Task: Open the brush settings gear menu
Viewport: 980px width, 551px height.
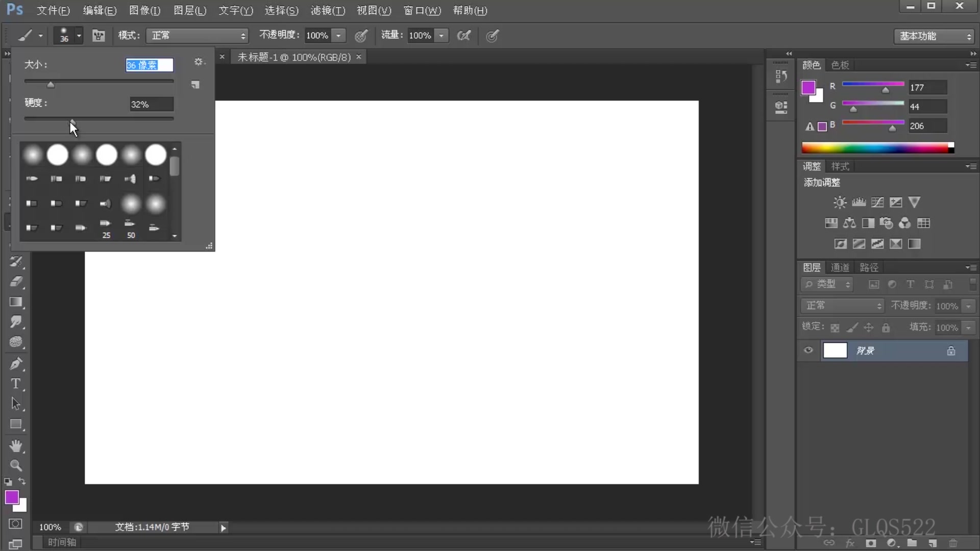Action: pyautogui.click(x=199, y=62)
